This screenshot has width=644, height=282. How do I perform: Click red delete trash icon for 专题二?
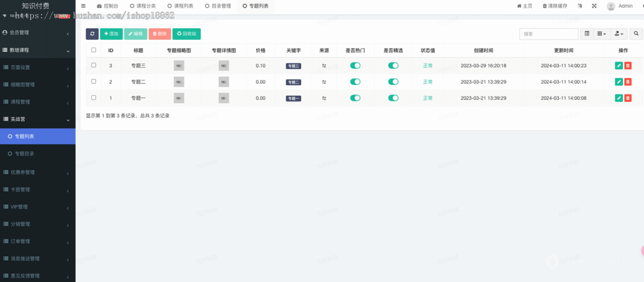click(x=628, y=82)
